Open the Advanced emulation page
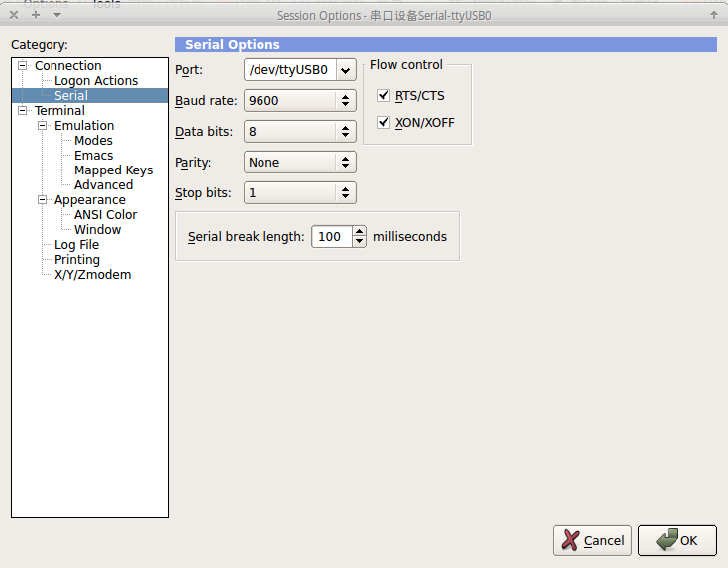728x568 pixels. tap(104, 185)
